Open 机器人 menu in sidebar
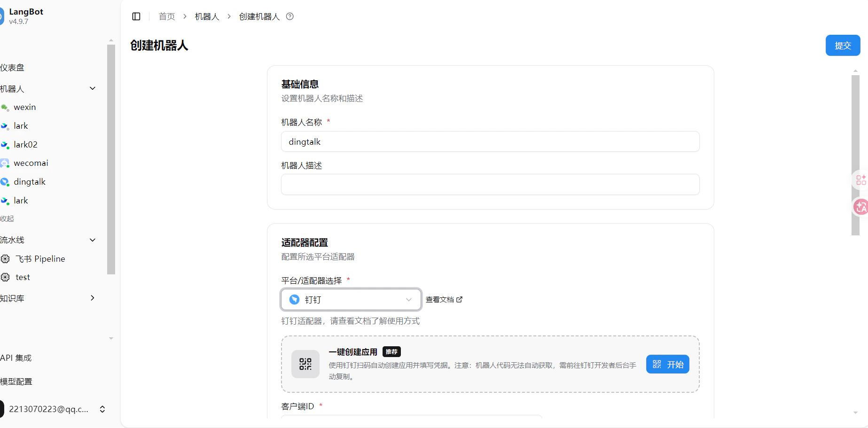 click(x=12, y=89)
